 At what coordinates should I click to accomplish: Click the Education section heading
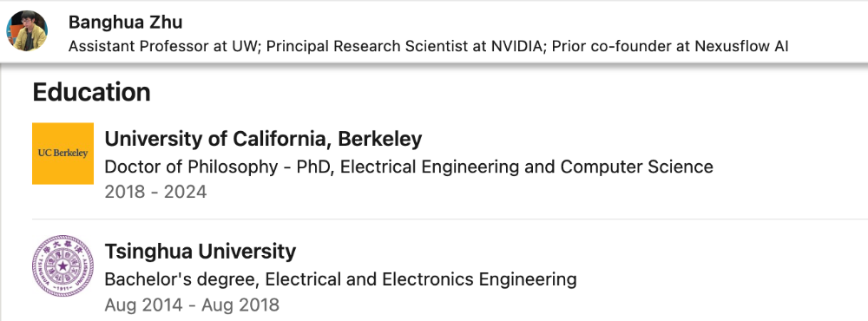pos(92,92)
